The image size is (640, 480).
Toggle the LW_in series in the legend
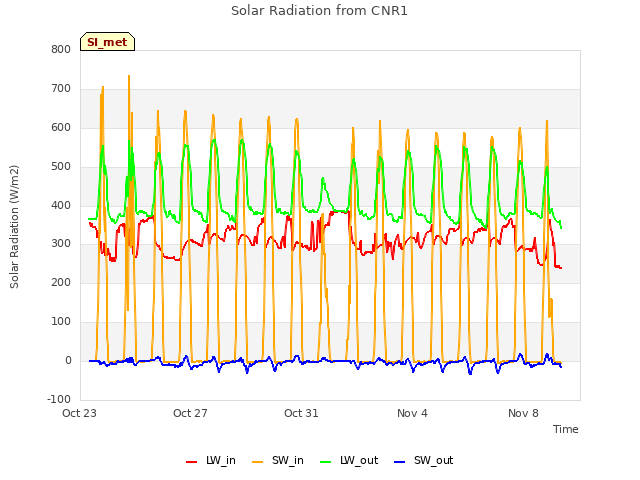211,460
